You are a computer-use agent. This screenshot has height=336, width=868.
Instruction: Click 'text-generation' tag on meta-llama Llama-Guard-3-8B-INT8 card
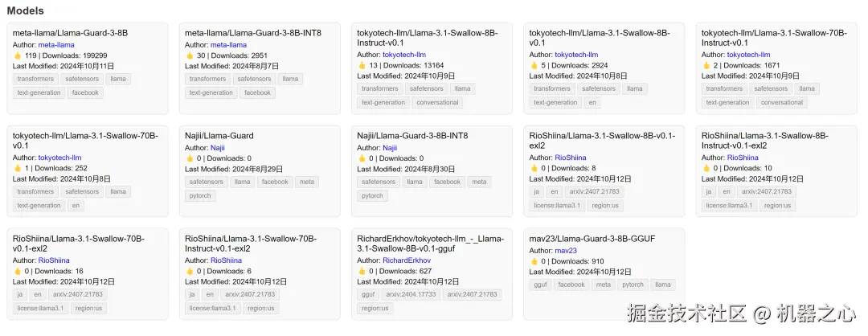[211, 93]
